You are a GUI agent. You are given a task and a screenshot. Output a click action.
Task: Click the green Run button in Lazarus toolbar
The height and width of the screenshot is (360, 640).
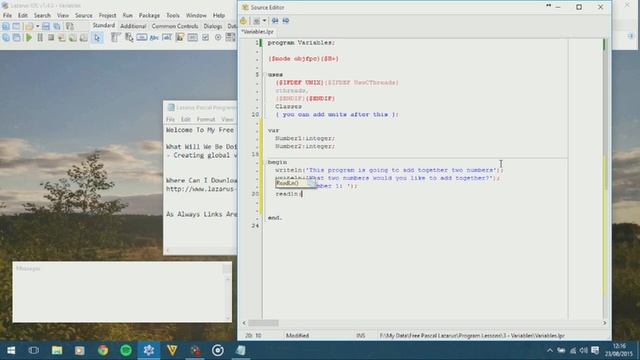point(29,38)
